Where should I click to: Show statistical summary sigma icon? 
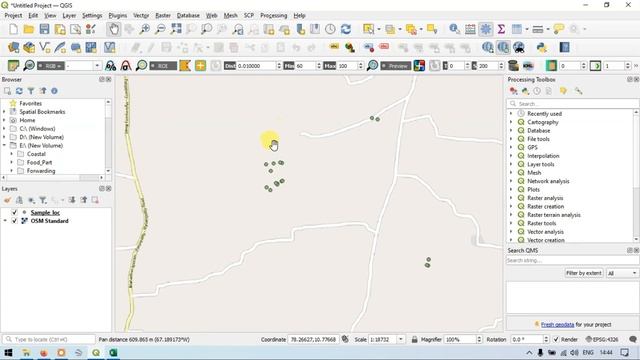click(501, 29)
